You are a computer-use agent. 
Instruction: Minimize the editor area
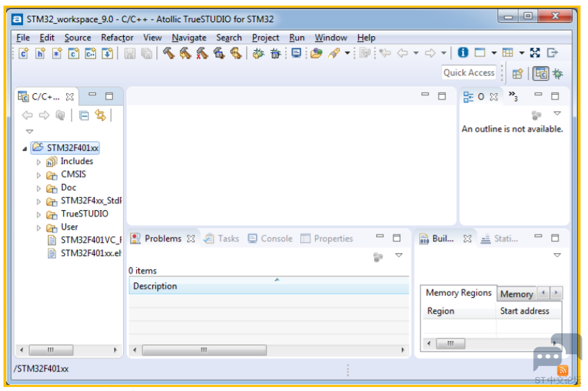pos(425,95)
